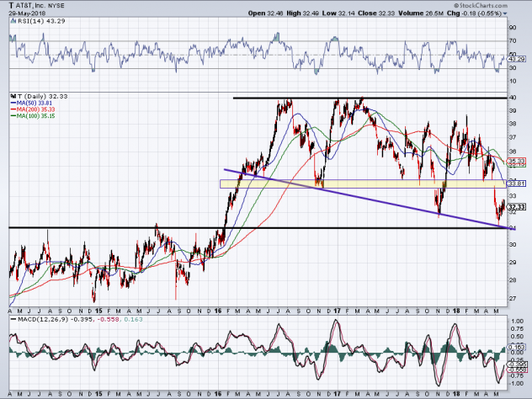Select the MA(200) 35.33 legend entry
This screenshot has height=399, width=532.
pyautogui.click(x=33, y=109)
